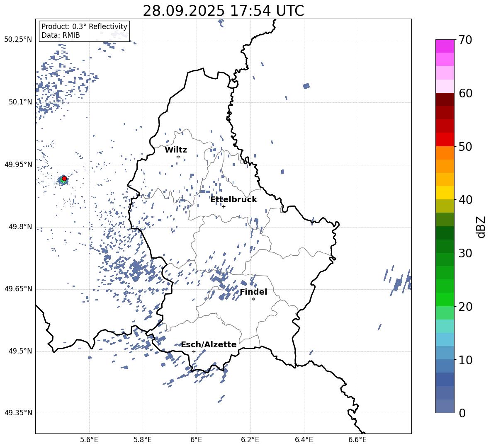The image size is (491, 448).
Task: Click the Wiltz location cross marker
Action: tap(178, 157)
